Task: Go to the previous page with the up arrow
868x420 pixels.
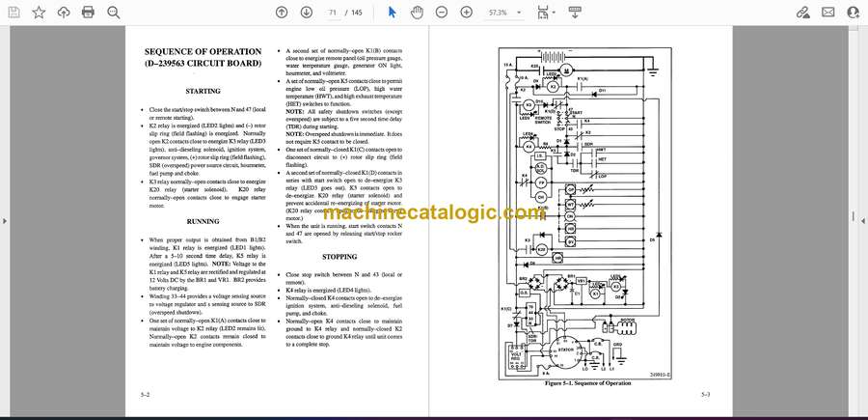Action: click(x=282, y=13)
